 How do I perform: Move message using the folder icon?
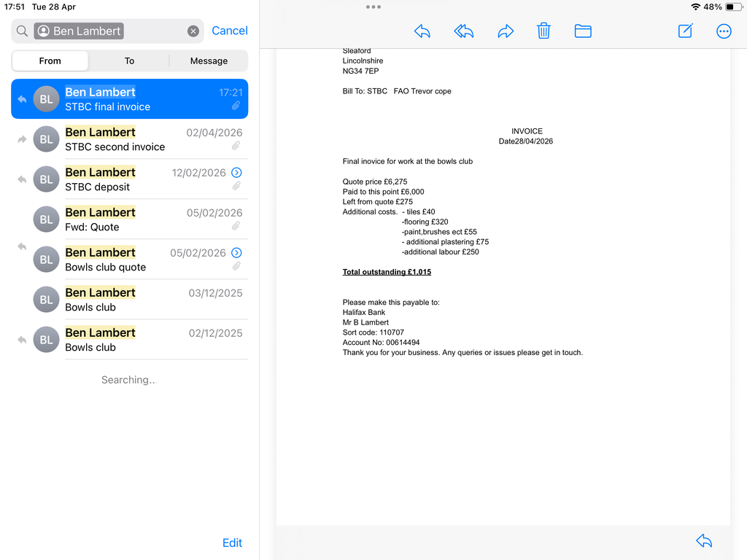[583, 31]
